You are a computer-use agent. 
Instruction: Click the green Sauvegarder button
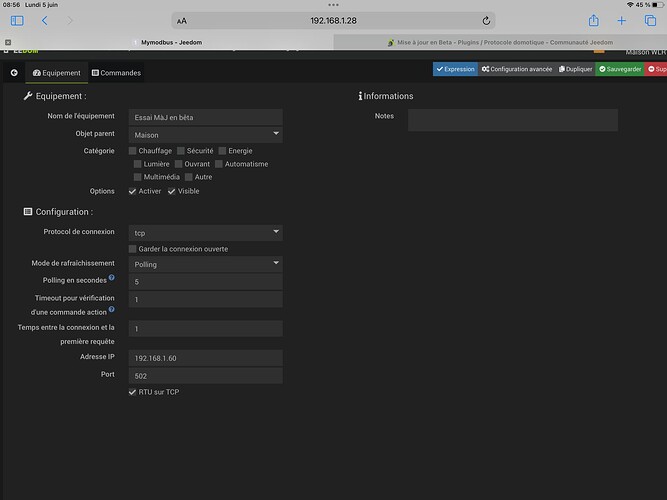point(620,69)
